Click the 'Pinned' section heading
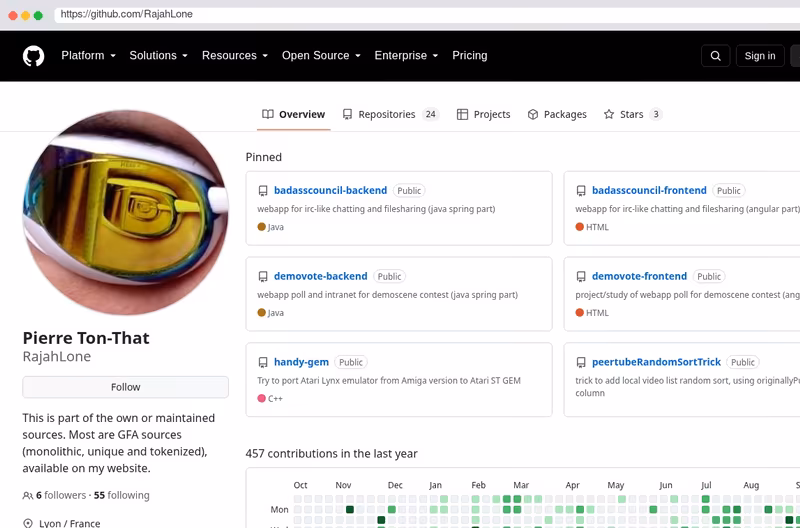Viewport: 800px width, 528px height. [264, 157]
